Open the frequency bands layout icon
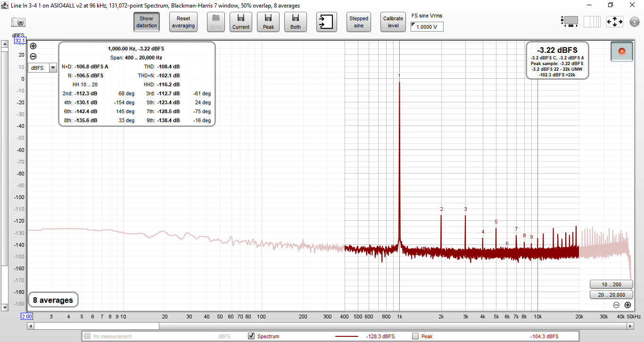Image resolution: width=644 pixels, height=342 pixels. 592,22
